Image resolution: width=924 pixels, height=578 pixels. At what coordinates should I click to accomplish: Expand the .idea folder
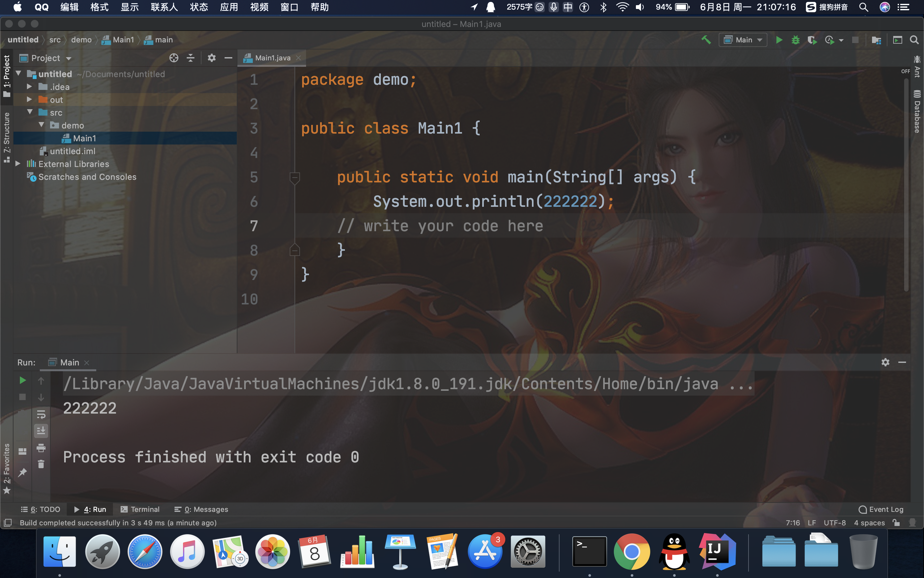click(30, 86)
